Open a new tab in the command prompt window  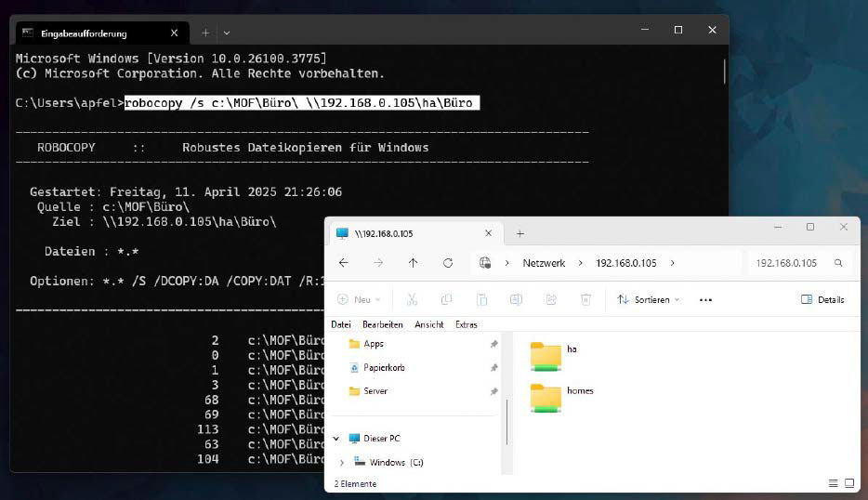tap(205, 33)
